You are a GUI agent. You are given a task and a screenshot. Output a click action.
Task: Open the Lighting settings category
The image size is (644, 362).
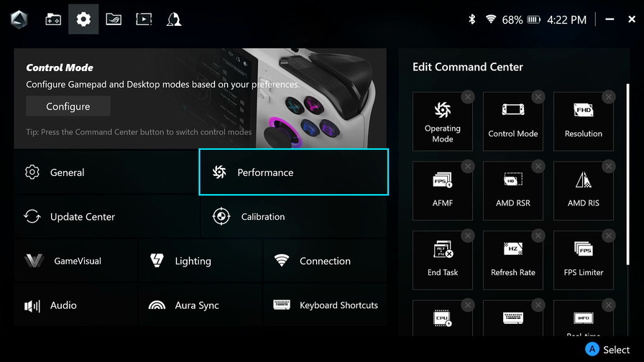[x=200, y=261]
